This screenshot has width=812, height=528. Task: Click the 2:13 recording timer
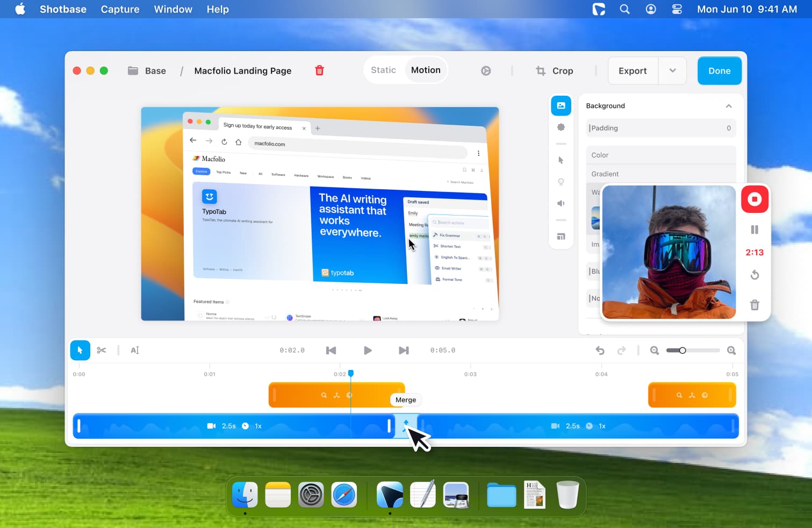(x=754, y=252)
